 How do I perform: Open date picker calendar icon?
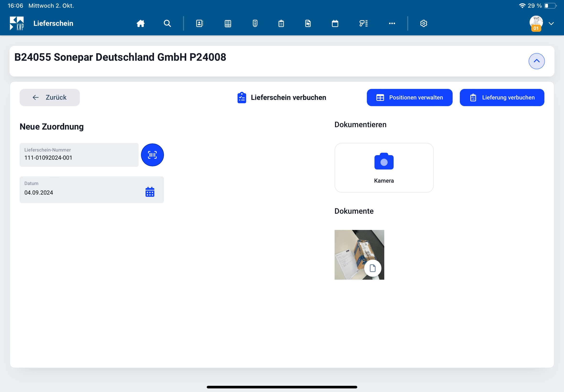(150, 192)
